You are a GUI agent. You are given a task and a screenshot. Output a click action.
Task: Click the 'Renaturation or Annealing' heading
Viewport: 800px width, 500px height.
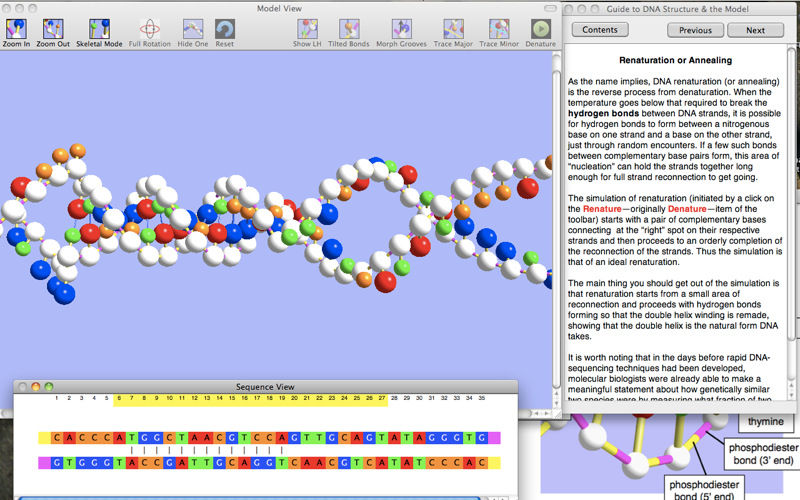(676, 60)
